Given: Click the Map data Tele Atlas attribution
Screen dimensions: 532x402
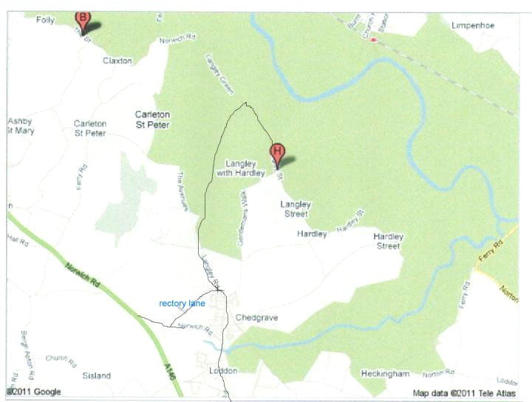Looking at the screenshot, I should click(x=464, y=393).
